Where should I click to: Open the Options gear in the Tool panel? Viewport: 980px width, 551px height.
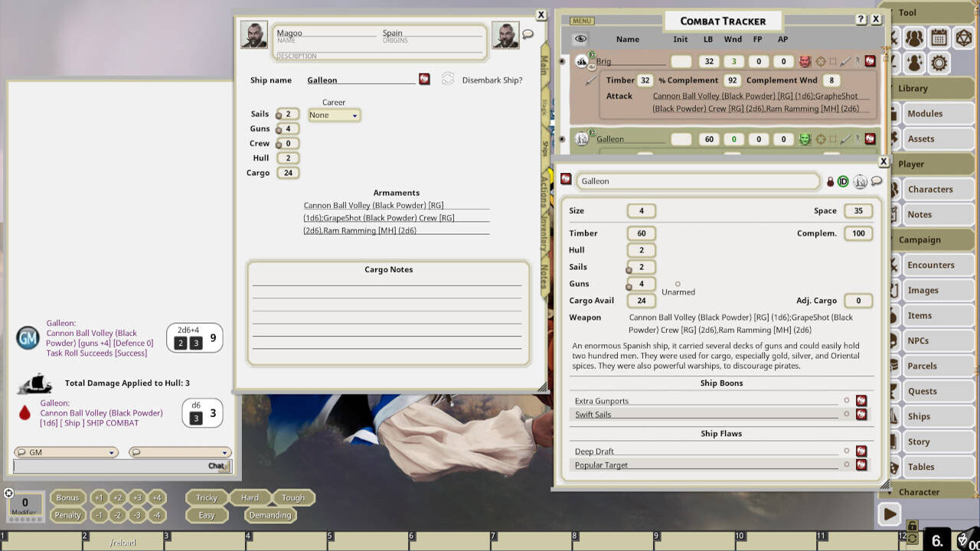coord(939,63)
